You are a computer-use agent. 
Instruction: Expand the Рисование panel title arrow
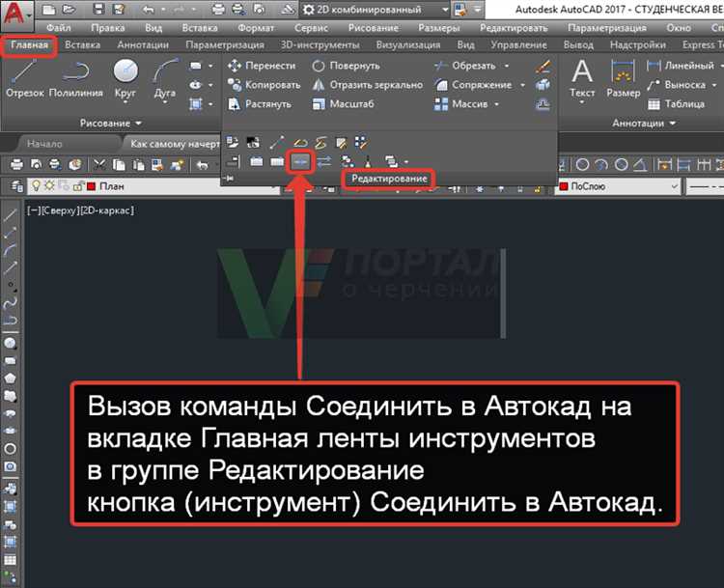[x=138, y=124]
